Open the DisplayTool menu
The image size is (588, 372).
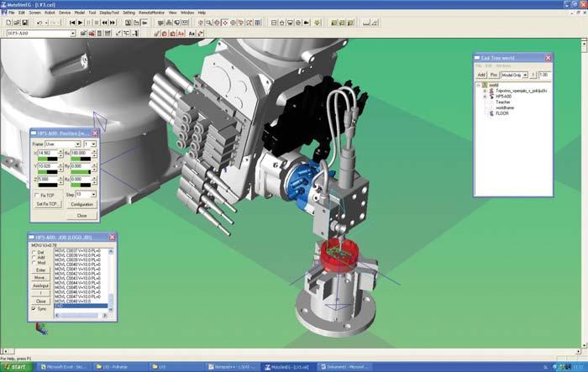pos(108,13)
